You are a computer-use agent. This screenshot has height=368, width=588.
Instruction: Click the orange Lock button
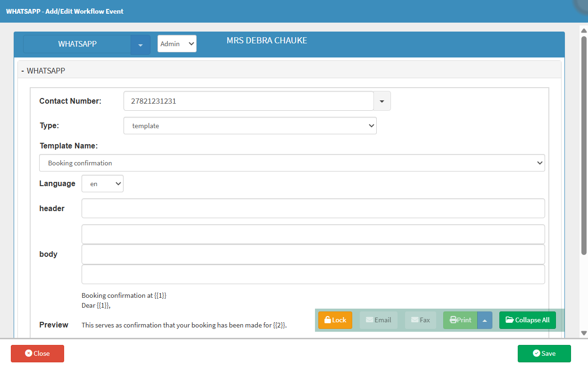(335, 320)
